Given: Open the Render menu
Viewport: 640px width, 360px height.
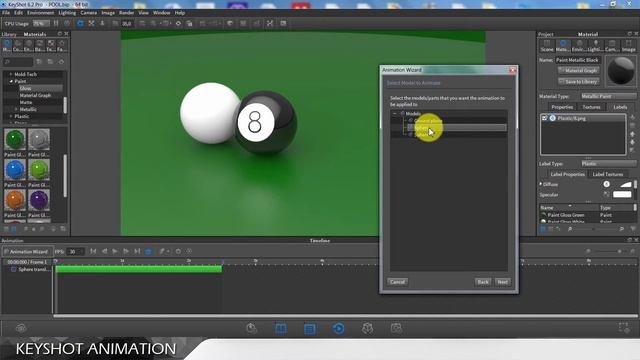Looking at the screenshot, I should (127, 13).
